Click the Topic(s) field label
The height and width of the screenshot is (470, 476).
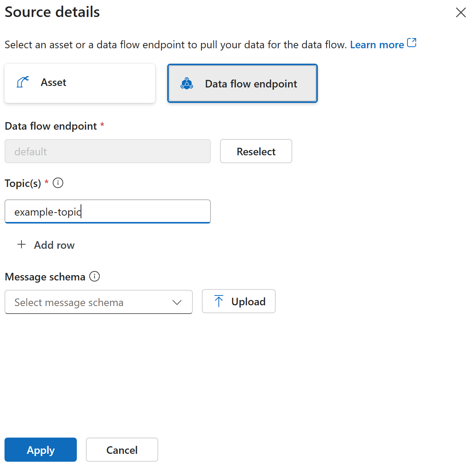coord(23,184)
